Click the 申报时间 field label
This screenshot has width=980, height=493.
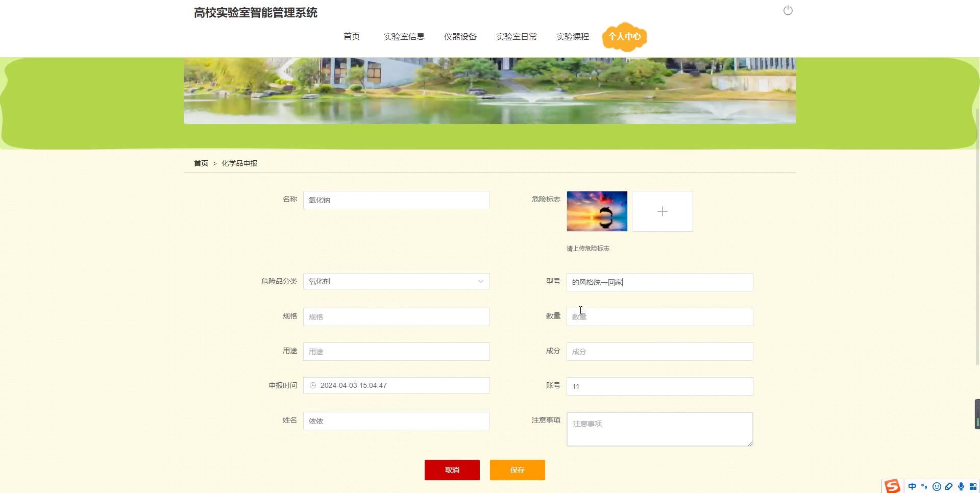tap(283, 385)
